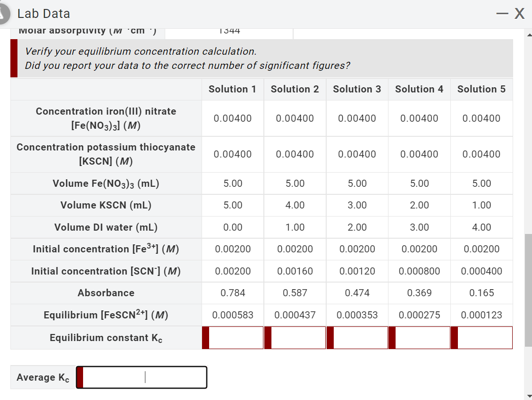
Task: Select the Absorbance row label
Action: [106, 293]
